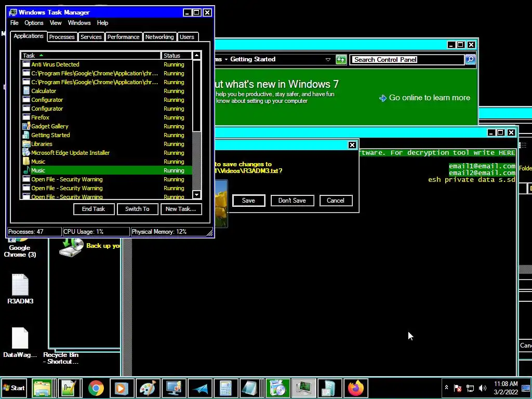
Task: Click End Task button
Action: (x=94, y=209)
